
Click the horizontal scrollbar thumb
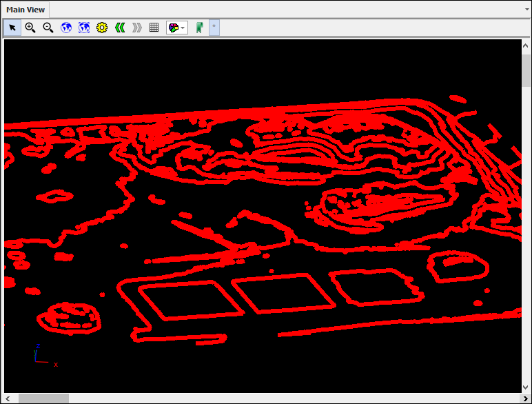pyautogui.click(x=43, y=398)
